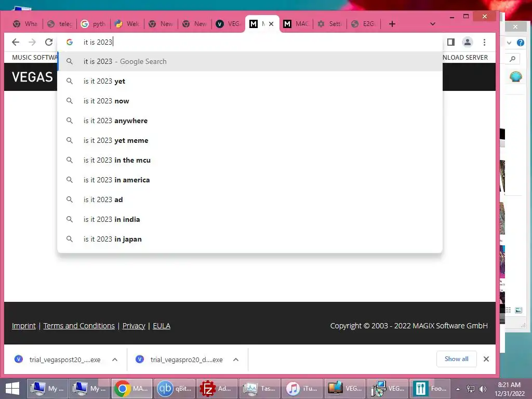Open qBittorrent from the taskbar

tap(175, 389)
